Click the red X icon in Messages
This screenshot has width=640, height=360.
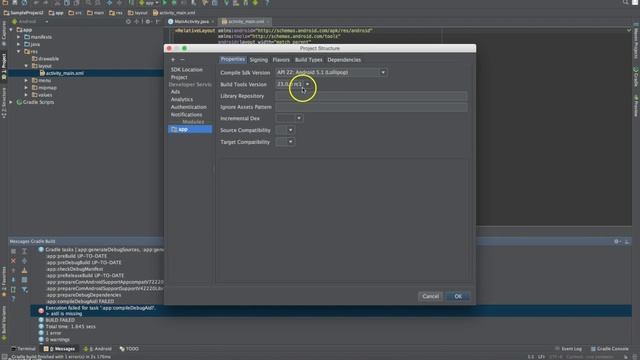[x=13, y=260]
